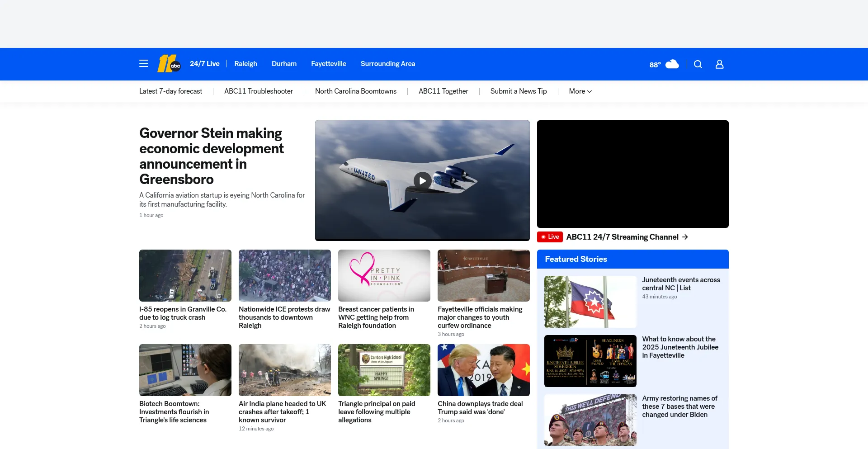Read Triangle principal on paid leave story

coord(377,412)
